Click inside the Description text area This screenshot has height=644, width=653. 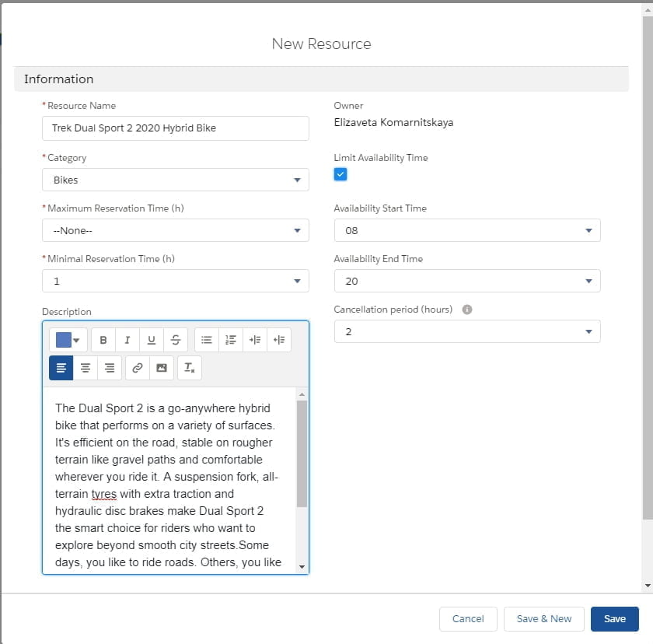(x=169, y=481)
